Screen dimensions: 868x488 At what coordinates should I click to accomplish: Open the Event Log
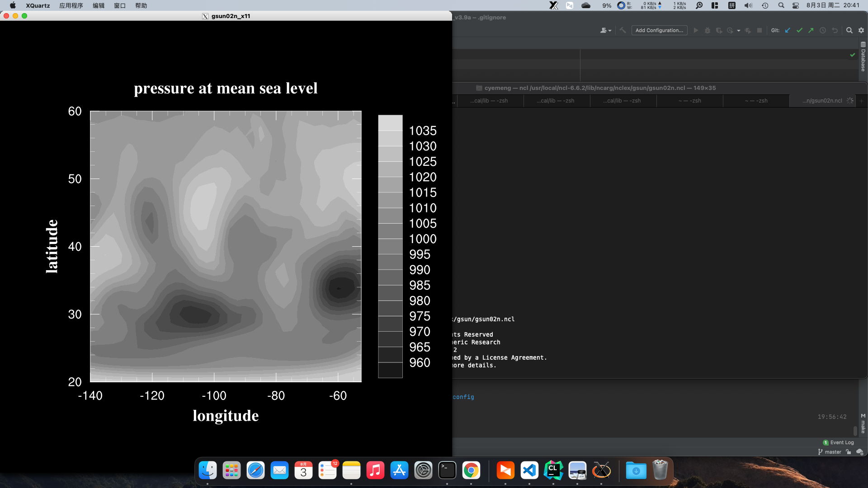tap(839, 442)
